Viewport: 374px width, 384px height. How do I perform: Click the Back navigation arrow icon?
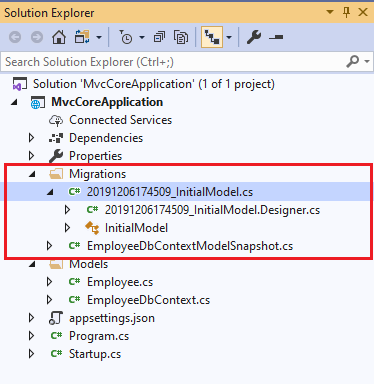coord(15,37)
